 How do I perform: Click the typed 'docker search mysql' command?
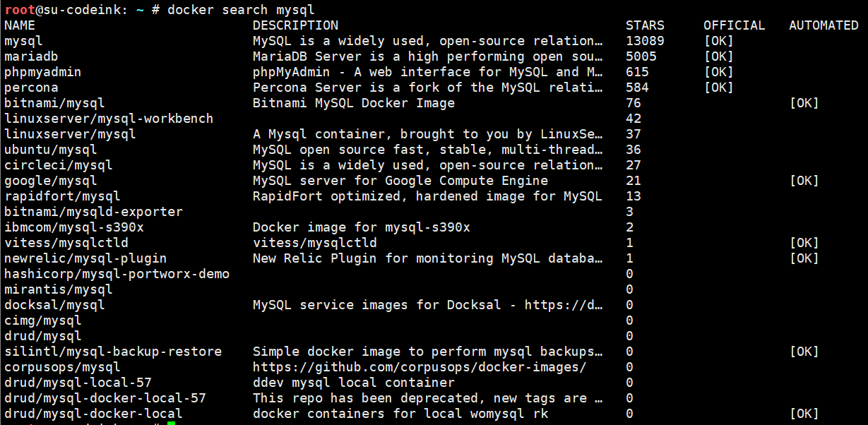click(x=241, y=10)
